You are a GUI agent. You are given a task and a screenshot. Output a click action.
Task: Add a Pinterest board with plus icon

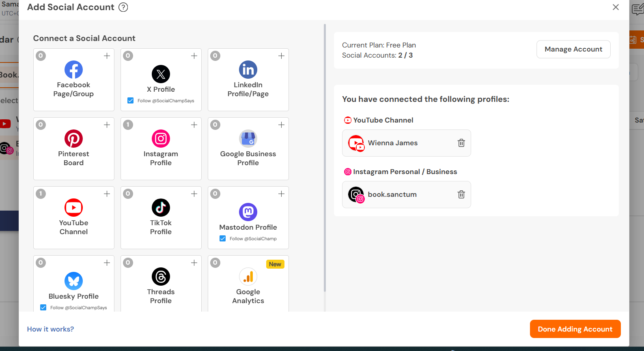(x=107, y=125)
